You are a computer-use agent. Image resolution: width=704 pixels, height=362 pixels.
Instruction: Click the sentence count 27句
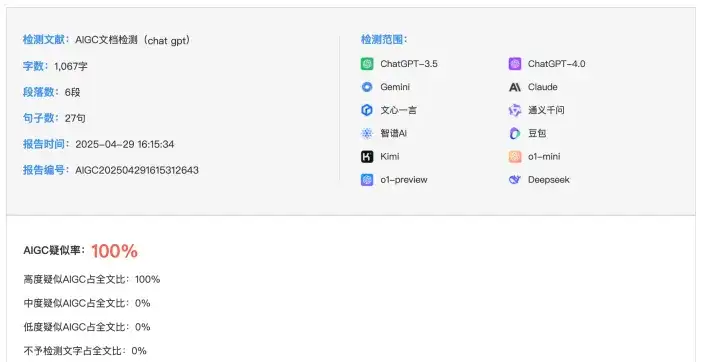pyautogui.click(x=75, y=118)
